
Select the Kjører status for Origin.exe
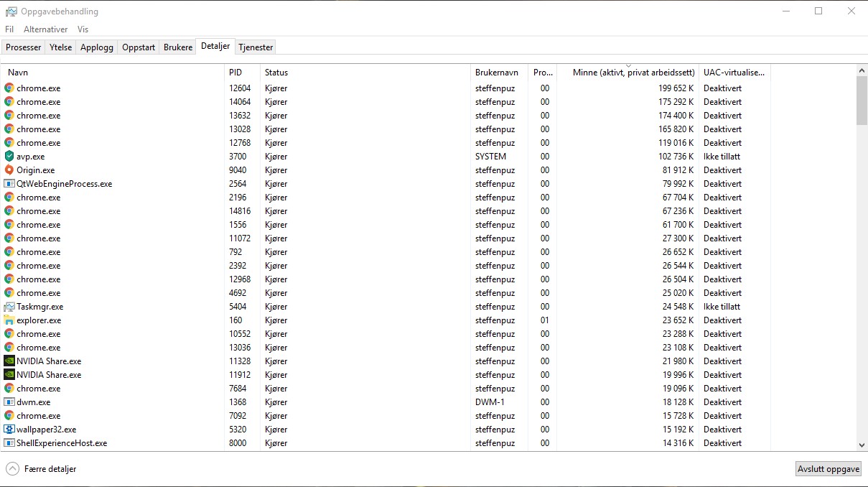click(x=276, y=170)
